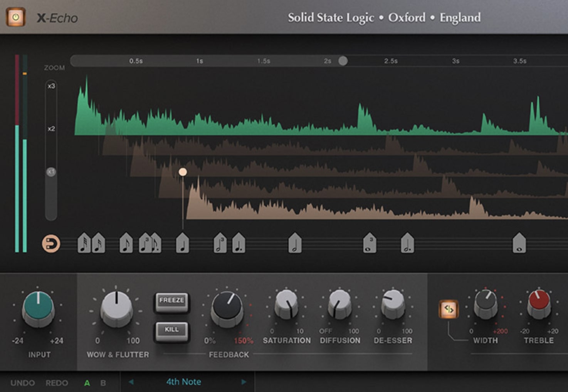This screenshot has width=568, height=392.
Task: Select the 32nd note delay marker
Action: 84,243
